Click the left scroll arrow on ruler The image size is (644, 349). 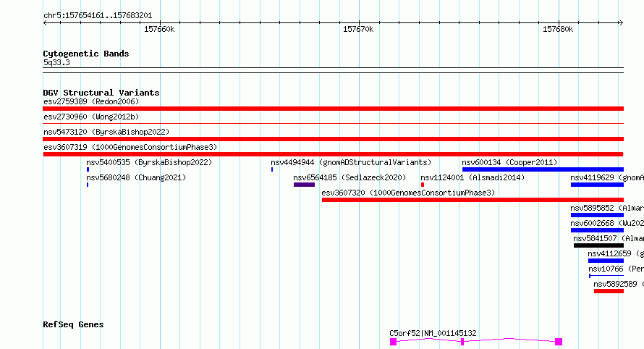point(45,23)
